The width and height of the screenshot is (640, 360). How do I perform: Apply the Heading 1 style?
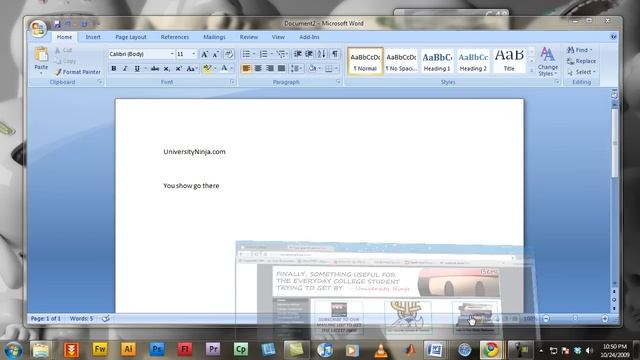point(437,61)
